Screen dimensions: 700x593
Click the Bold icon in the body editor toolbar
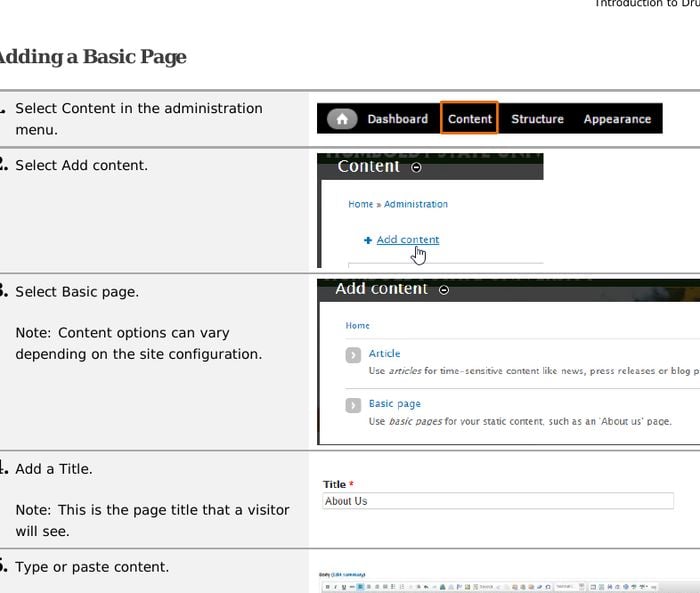pyautogui.click(x=328, y=587)
